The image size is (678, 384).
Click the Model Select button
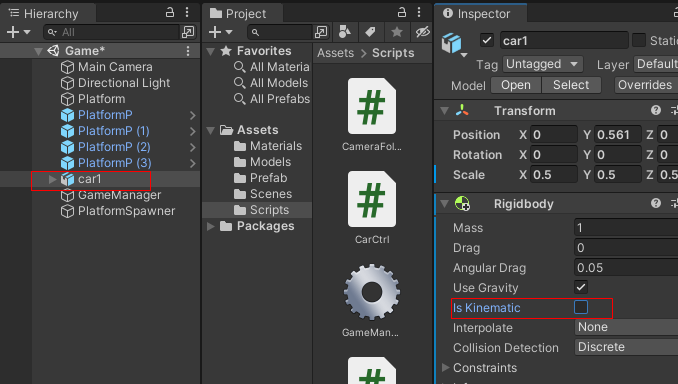pyautogui.click(x=571, y=85)
